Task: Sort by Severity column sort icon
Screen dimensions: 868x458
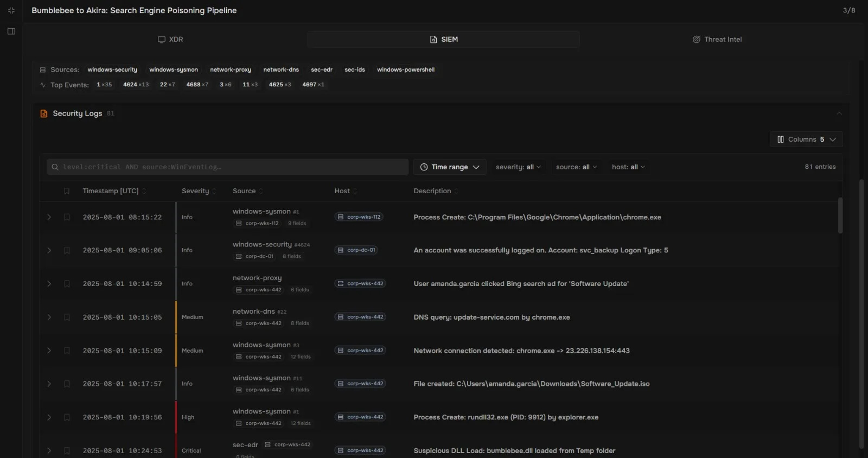Action: (214, 191)
